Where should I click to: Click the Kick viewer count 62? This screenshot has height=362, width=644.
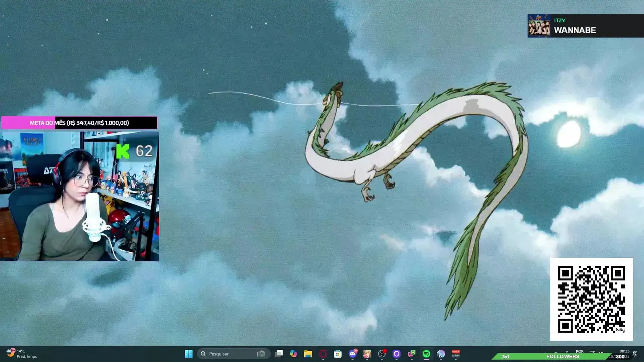tap(134, 151)
